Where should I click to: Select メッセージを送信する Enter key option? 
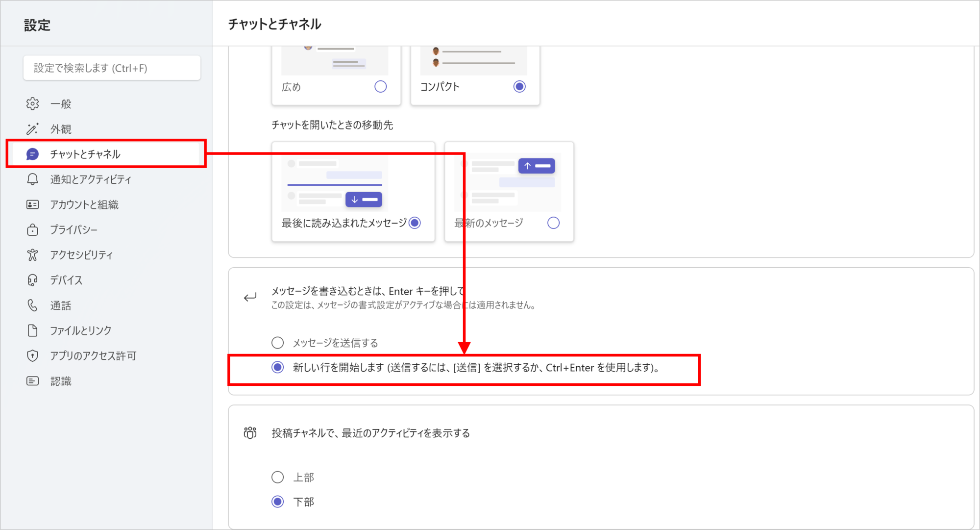click(x=278, y=343)
